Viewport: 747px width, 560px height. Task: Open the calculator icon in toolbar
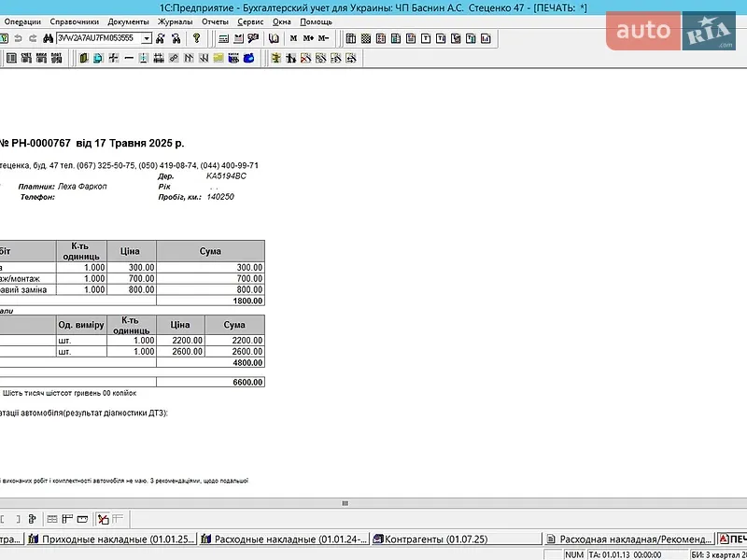[x=223, y=39]
